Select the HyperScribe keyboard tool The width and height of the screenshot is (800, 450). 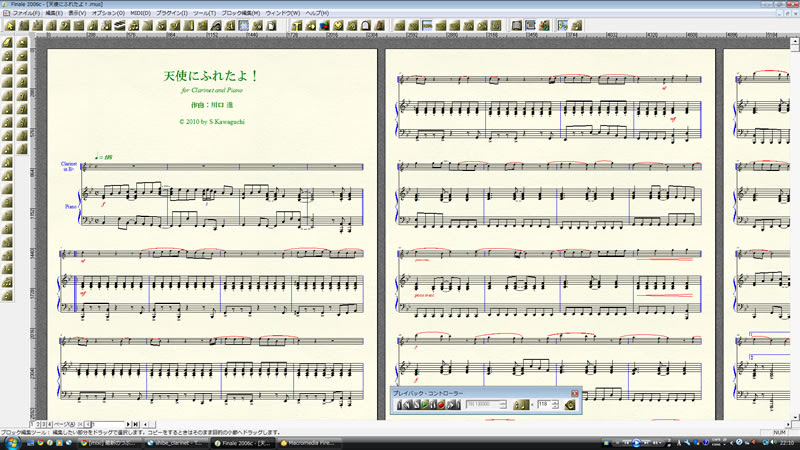pyautogui.click(x=120, y=26)
